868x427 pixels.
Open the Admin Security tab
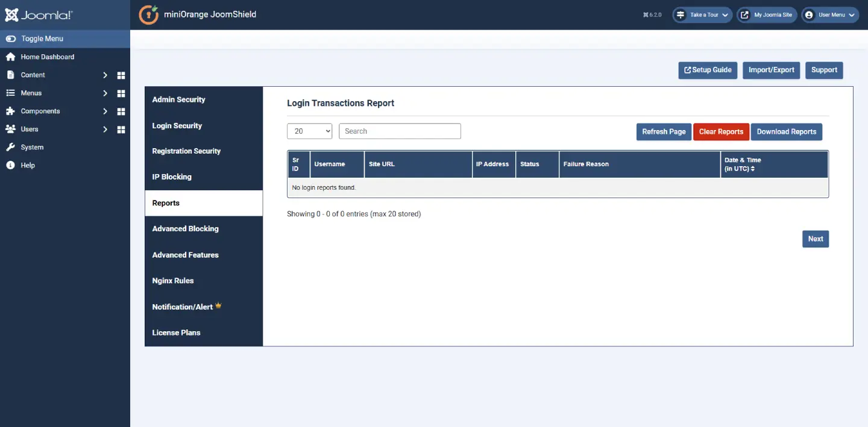coord(204,99)
